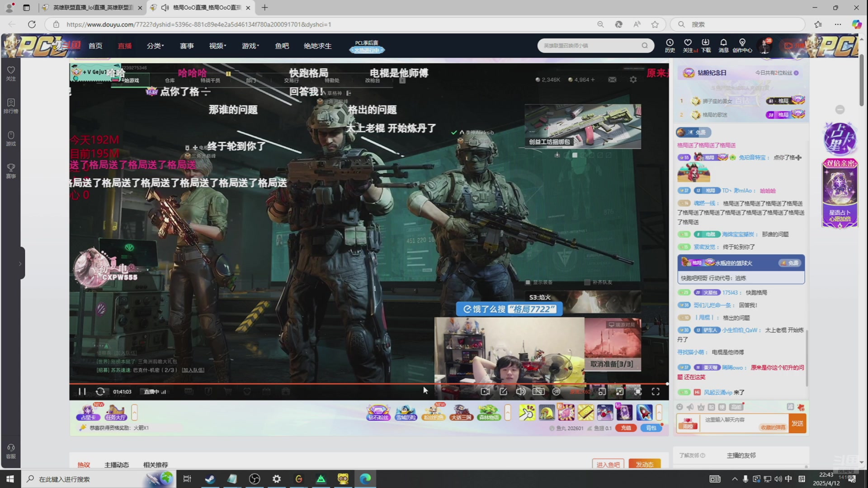Open 创作中心 creator center icon

(x=742, y=45)
